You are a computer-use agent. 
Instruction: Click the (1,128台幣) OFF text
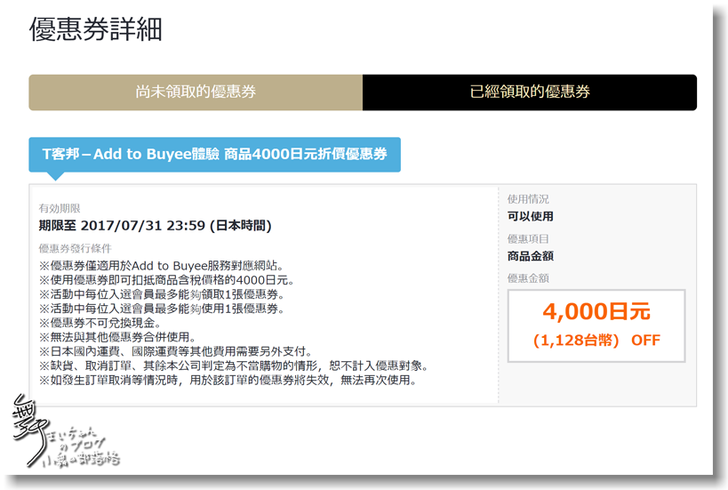click(596, 340)
